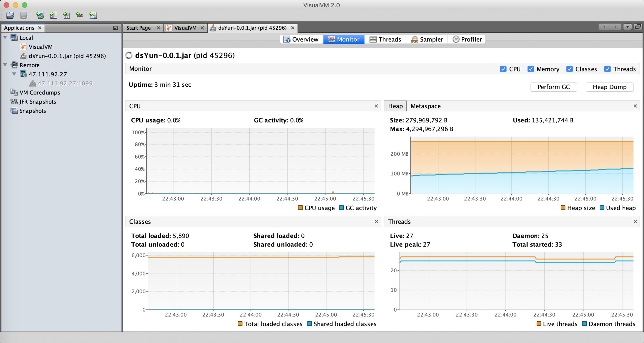Click the maximize window icon in tab bar
644x343 pixels.
click(638, 27)
